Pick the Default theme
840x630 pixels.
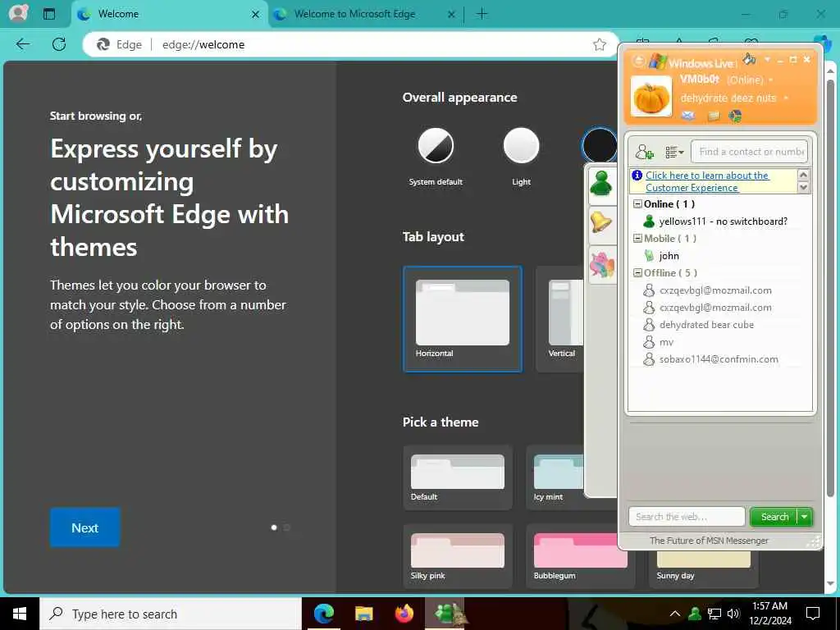coord(458,477)
